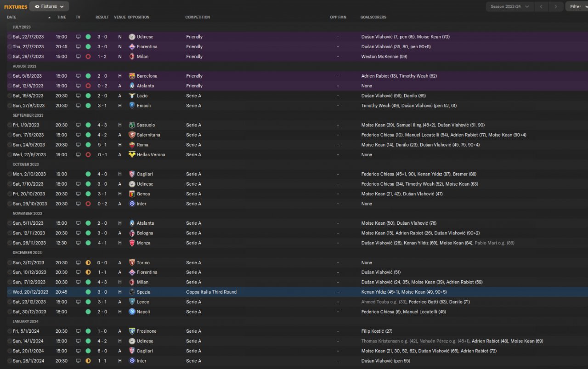The image size is (588, 369).
Task: Open the Filter dropdown
Action: (578, 6)
